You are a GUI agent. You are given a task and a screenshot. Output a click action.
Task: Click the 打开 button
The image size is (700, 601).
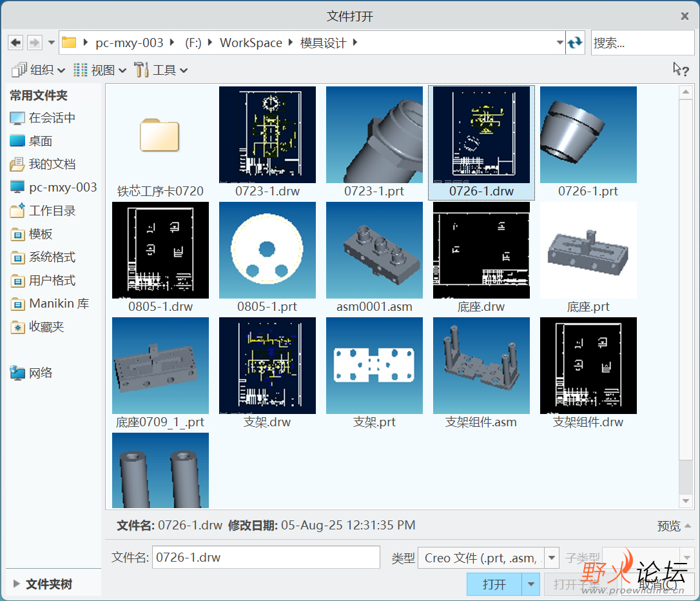(494, 584)
